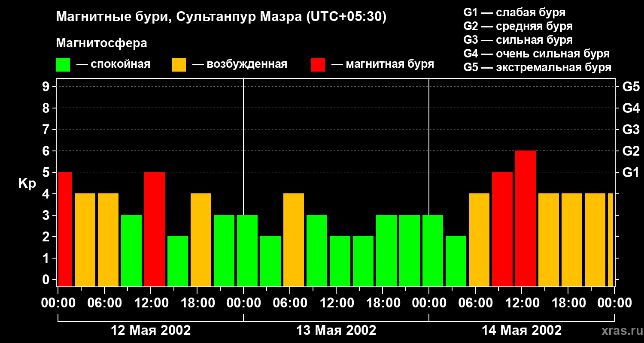The width and height of the screenshot is (644, 343).
Task: Click the G1 tick label on right axis
Action: (631, 173)
